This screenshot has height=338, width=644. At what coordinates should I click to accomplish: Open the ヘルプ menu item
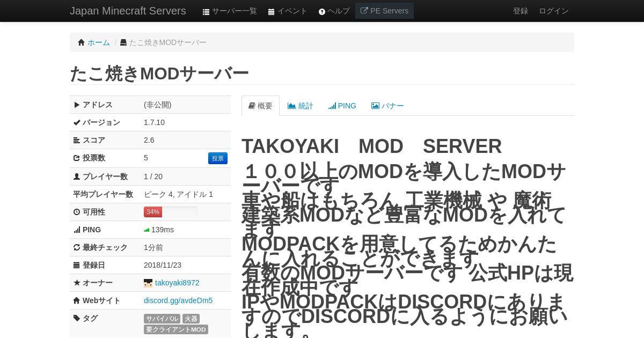click(x=334, y=11)
